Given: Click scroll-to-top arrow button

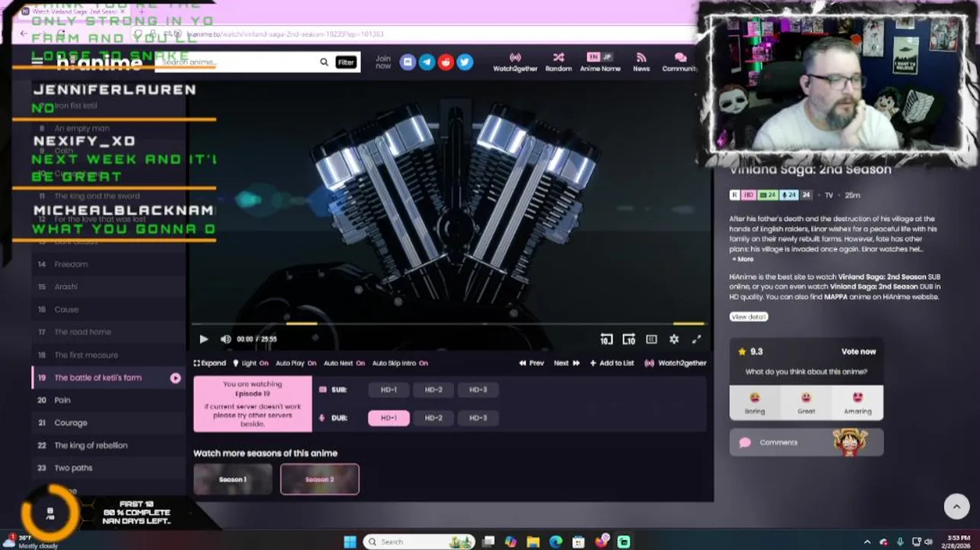Looking at the screenshot, I should point(956,506).
